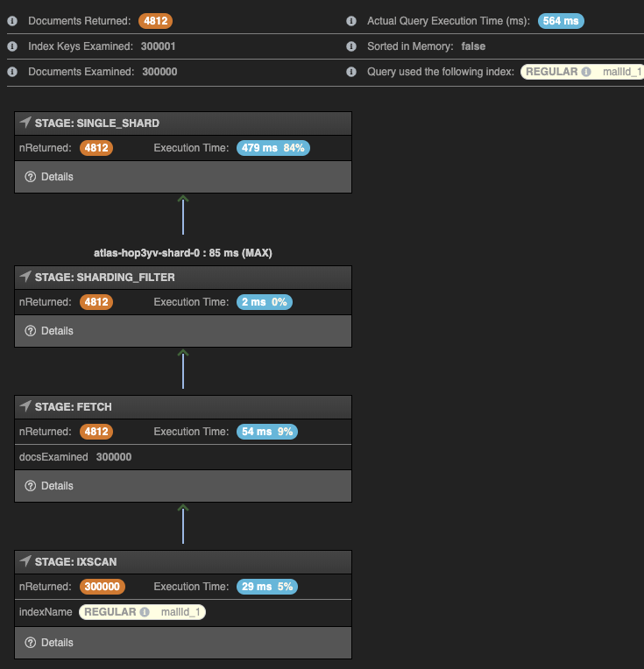The width and height of the screenshot is (644, 669).
Task: Click the 564 ms execution time badge
Action: coord(561,21)
